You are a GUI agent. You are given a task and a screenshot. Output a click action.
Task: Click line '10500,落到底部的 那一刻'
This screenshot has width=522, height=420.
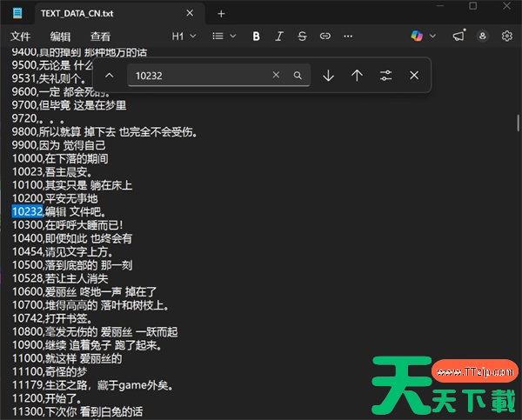click(x=72, y=265)
